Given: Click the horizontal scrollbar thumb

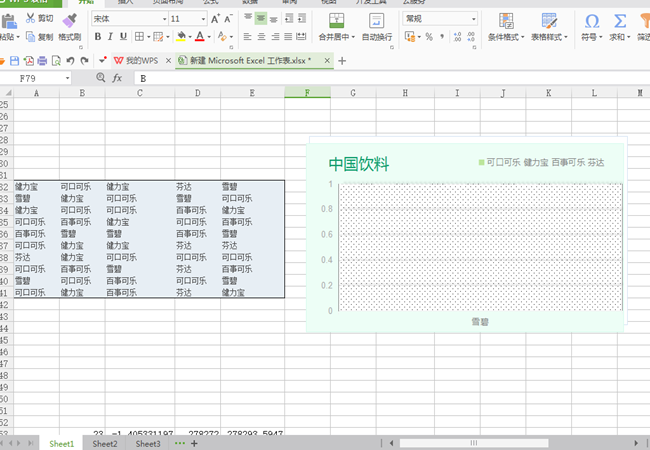Looking at the screenshot, I should coord(474,443).
